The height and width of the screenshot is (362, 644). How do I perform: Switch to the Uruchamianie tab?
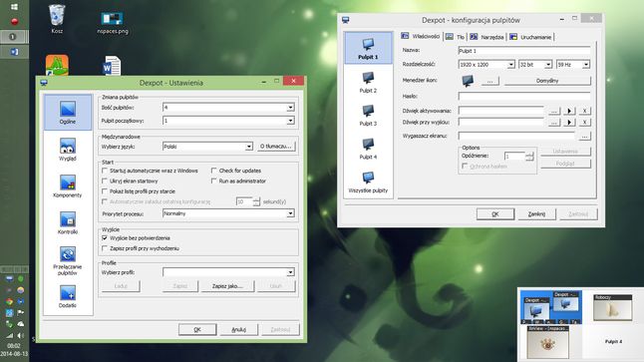531,37
